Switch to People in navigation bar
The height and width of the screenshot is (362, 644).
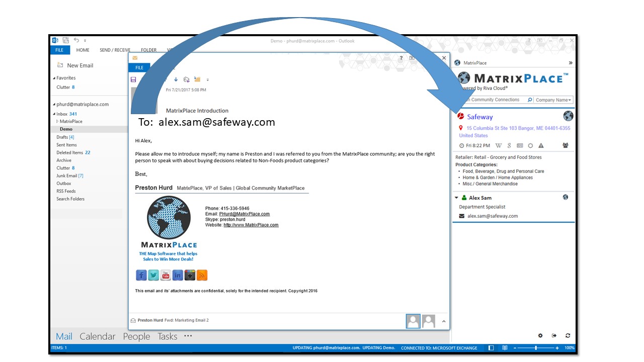click(136, 336)
